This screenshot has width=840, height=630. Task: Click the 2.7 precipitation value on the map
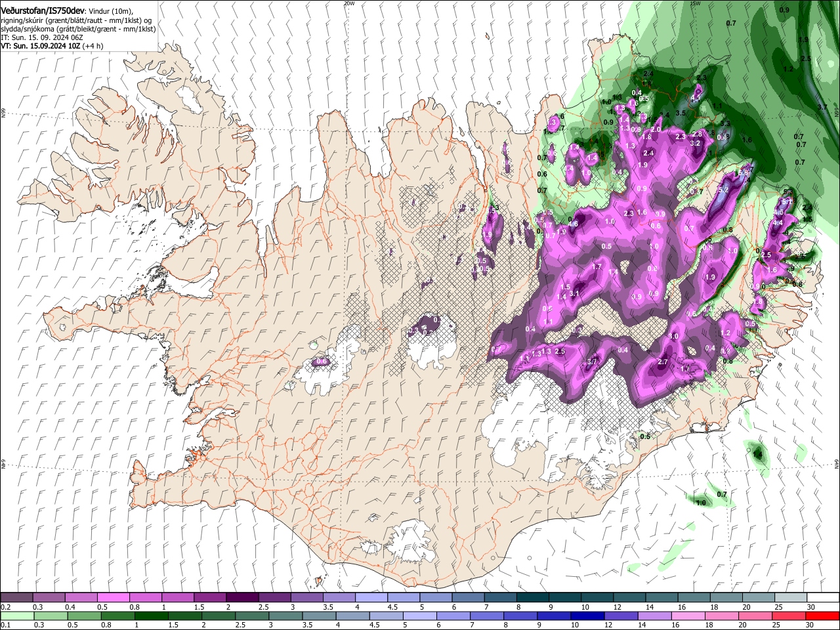coord(662,362)
